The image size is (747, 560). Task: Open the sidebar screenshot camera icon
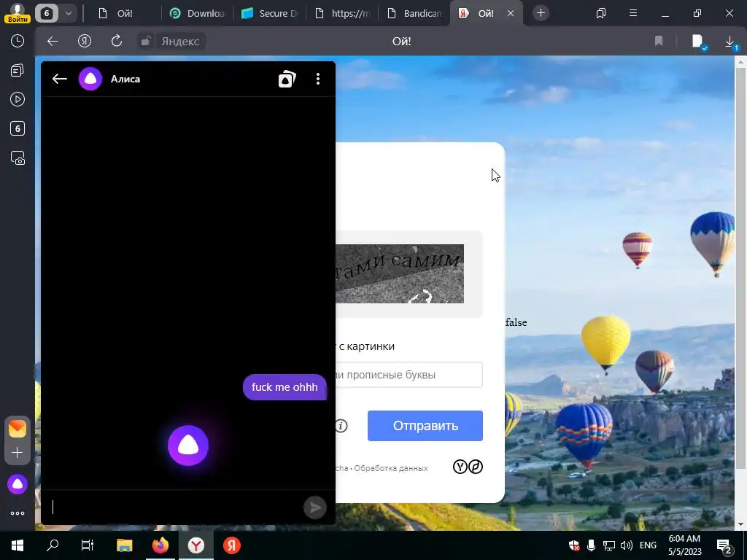(x=18, y=158)
